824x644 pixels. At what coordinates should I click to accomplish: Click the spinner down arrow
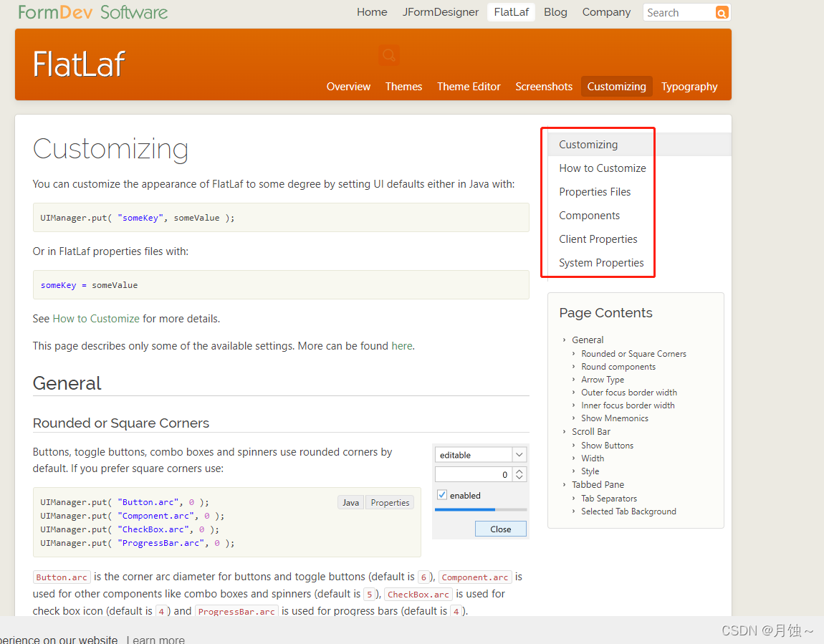tap(519, 478)
